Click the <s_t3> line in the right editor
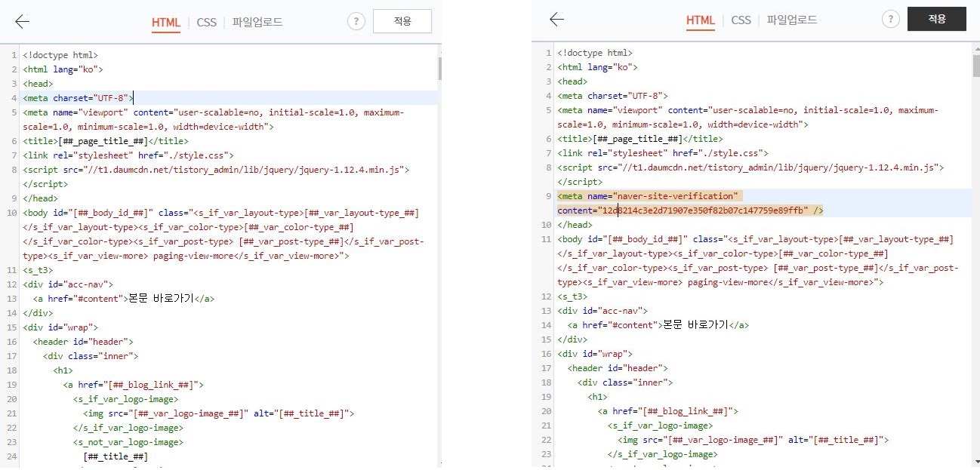This screenshot has width=980, height=470. 572,296
